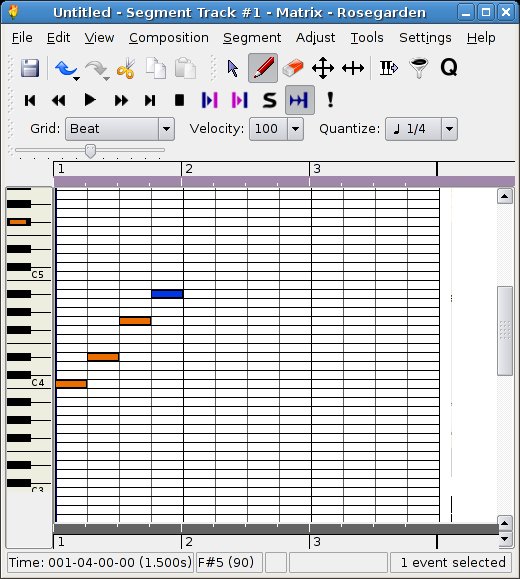
Task: Save the file with floppy icon
Action: click(x=30, y=68)
